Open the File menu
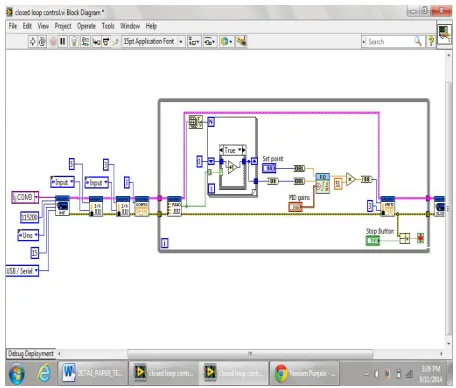Image resolution: width=456 pixels, height=388 pixels. pos(13,26)
